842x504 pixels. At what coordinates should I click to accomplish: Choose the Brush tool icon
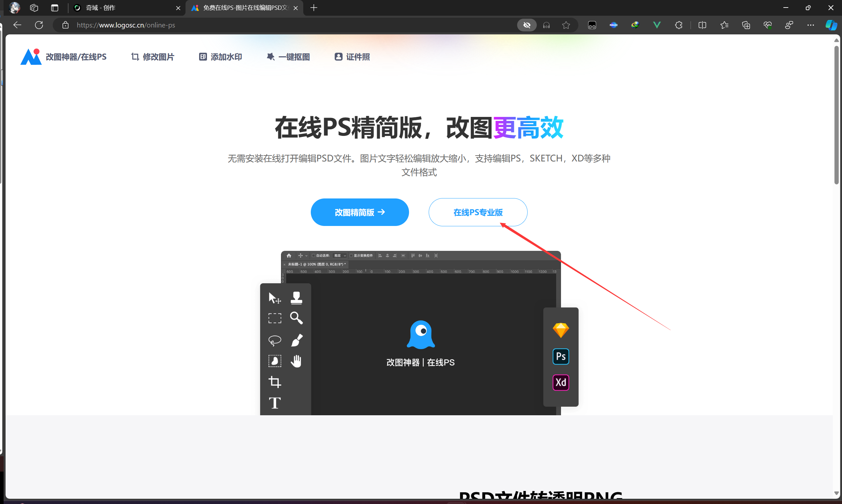point(296,340)
